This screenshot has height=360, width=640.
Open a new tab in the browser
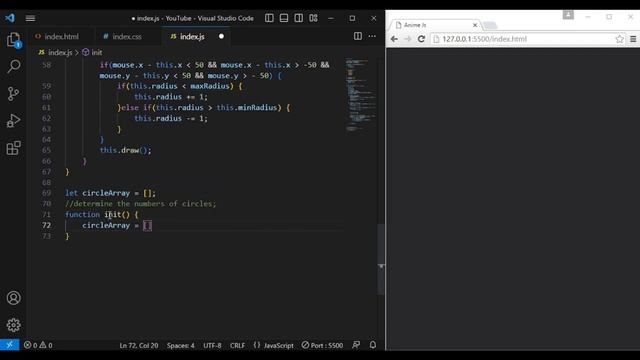click(490, 26)
